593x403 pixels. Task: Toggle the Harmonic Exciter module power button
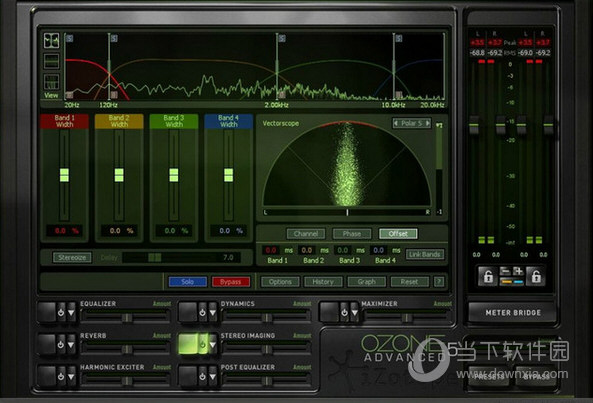(x=61, y=377)
